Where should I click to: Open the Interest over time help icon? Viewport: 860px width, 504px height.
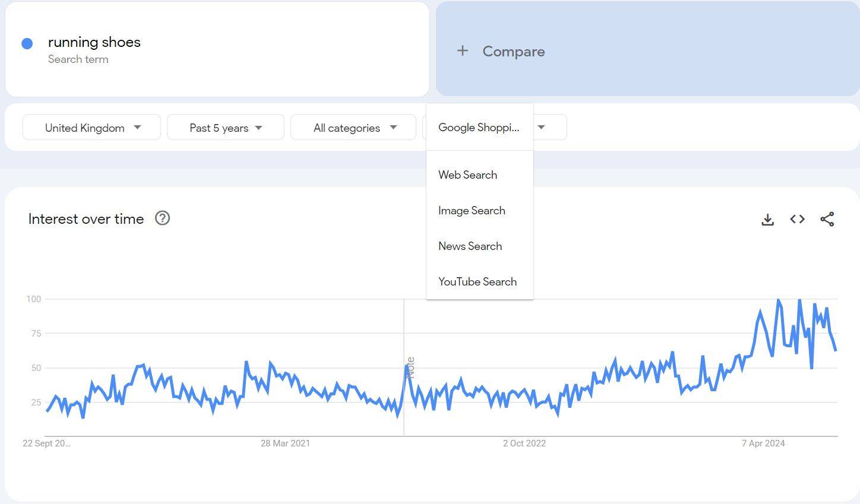tap(162, 218)
